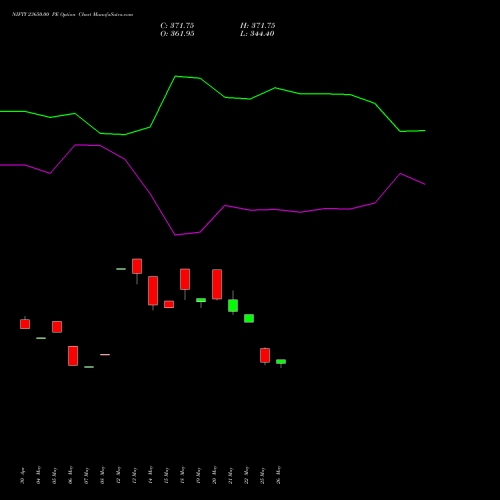
Task: Select the 07 May date label
Action: (86, 475)
